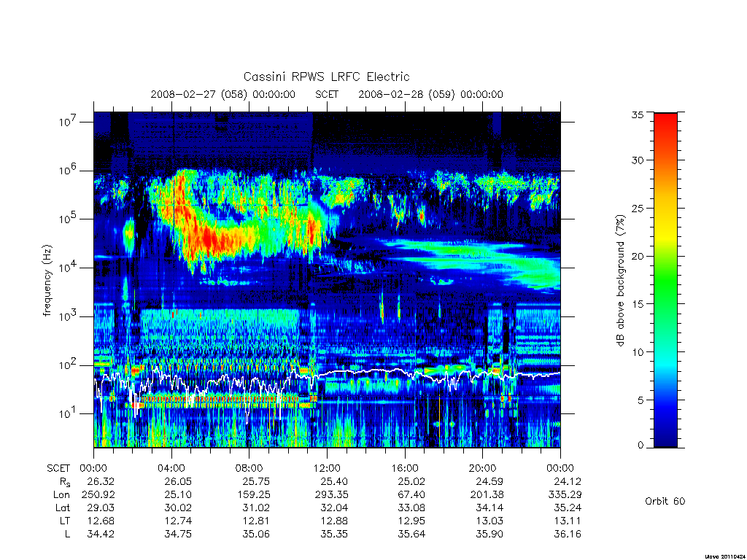The image size is (747, 560).
Task: Click the start date 2008-02-27 (058) text
Action: (x=198, y=94)
